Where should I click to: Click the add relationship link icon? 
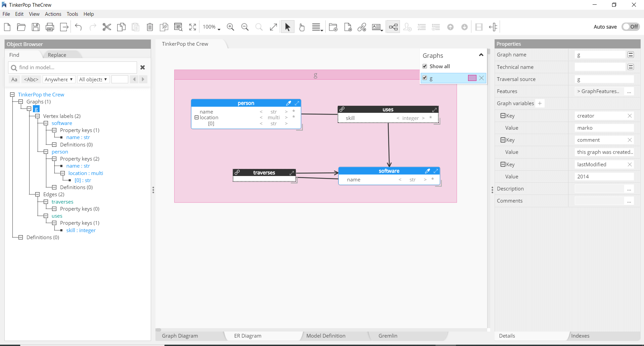362,27
